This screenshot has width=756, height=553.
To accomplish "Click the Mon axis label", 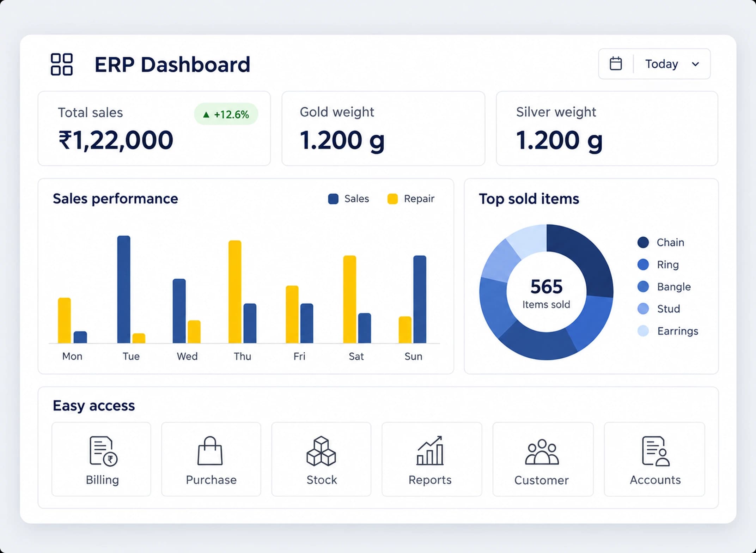I will 72,356.
